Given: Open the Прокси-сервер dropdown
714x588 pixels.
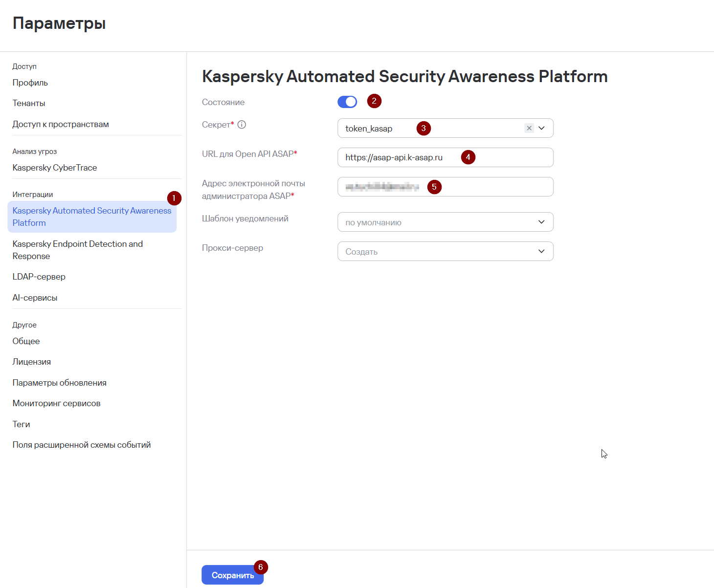Looking at the screenshot, I should point(446,251).
